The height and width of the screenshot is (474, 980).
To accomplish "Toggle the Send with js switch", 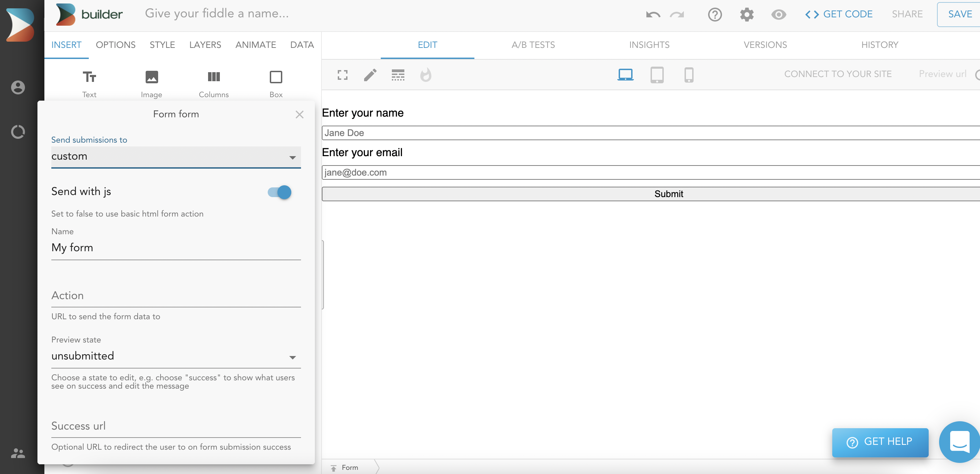I will tap(280, 192).
